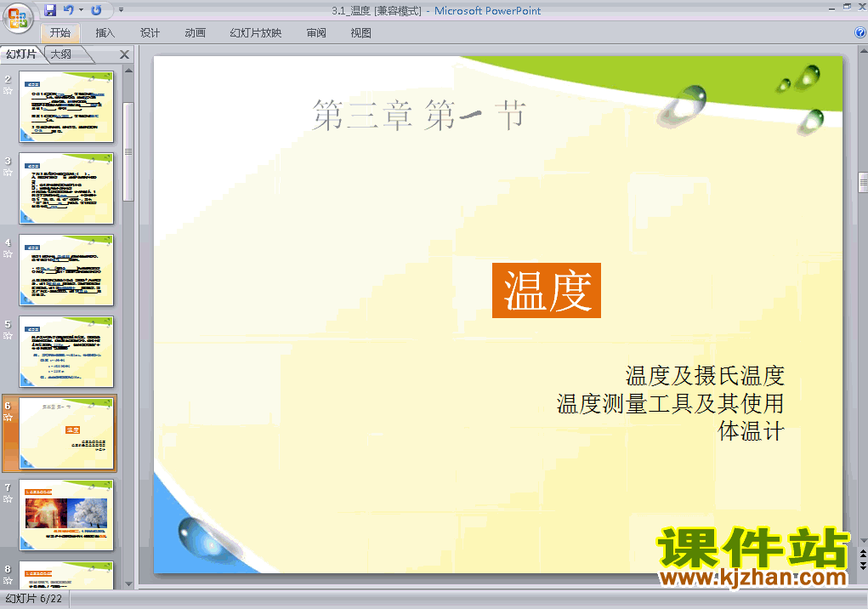
Task: Click the Undo icon
Action: (x=69, y=10)
